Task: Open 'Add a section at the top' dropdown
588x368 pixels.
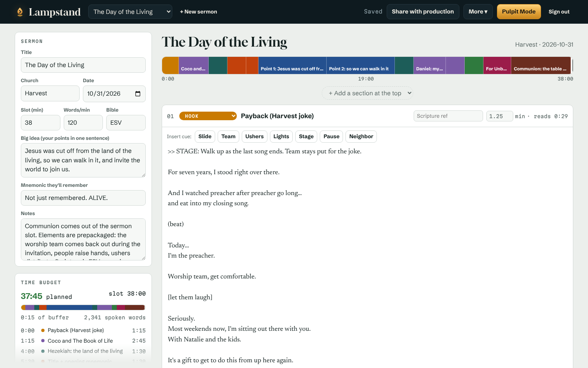Action: (367, 93)
